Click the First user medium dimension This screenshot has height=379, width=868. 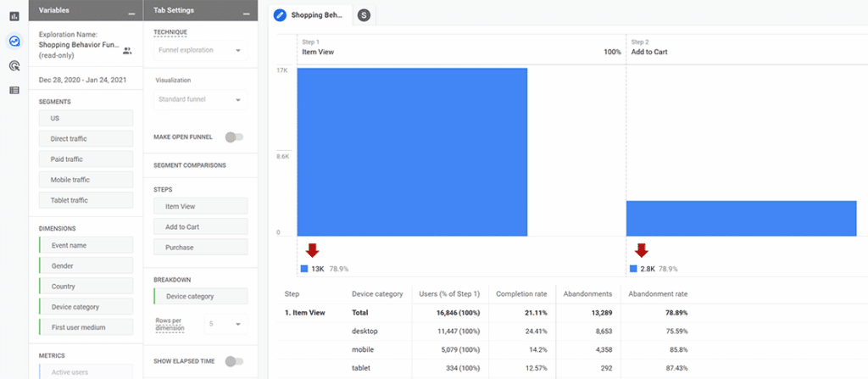pos(86,327)
